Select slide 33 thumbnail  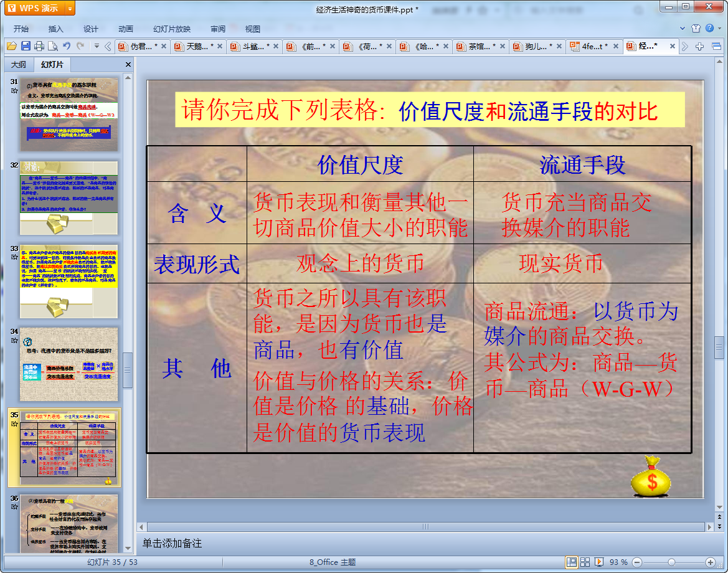click(69, 282)
